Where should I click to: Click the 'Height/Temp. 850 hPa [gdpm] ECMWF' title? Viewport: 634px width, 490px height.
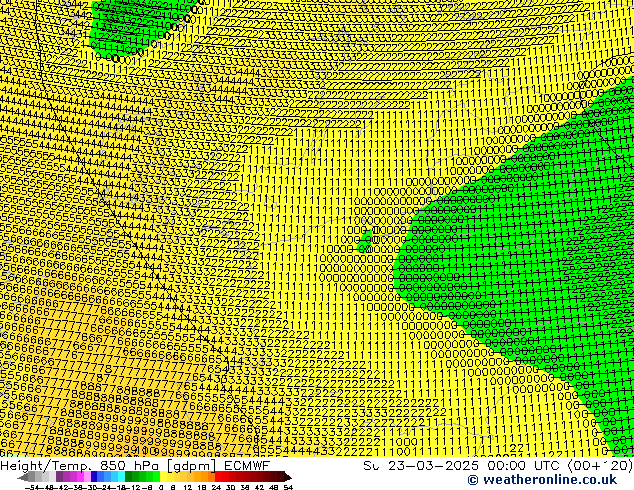point(135,466)
